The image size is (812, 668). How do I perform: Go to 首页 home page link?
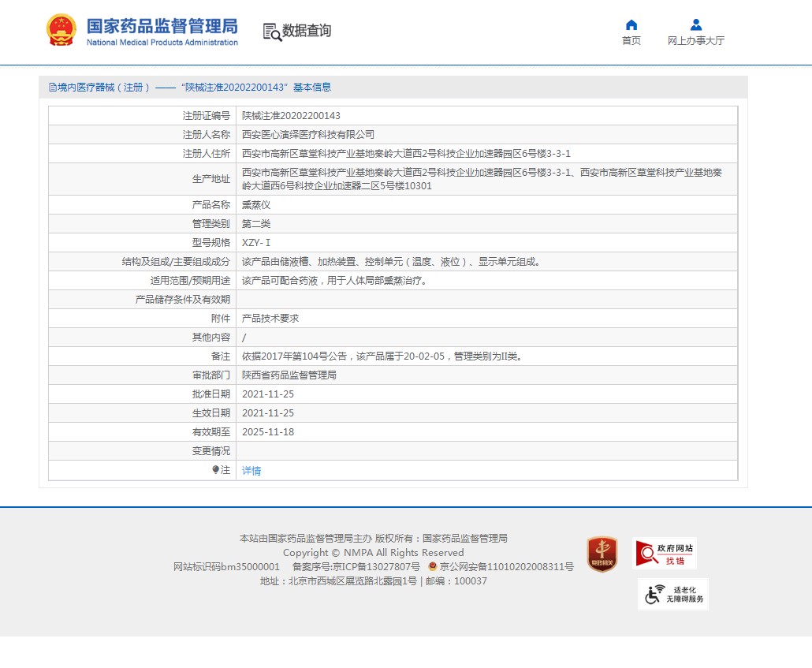click(631, 40)
